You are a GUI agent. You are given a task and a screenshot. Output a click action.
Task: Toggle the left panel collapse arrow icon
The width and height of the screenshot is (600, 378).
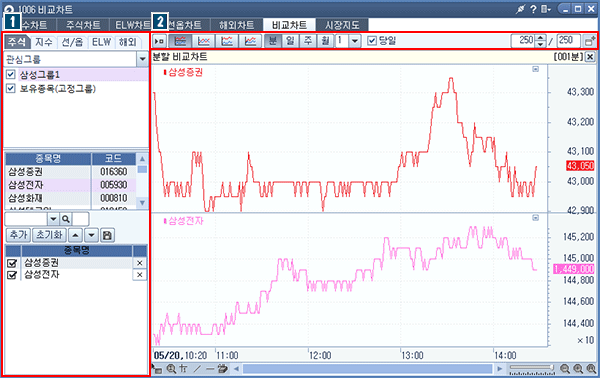pyautogui.click(x=159, y=41)
